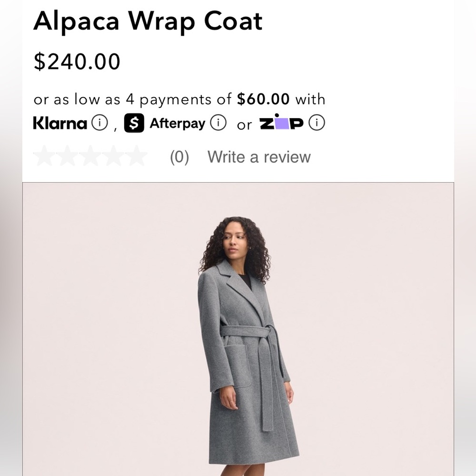Select the first rating star

(x=44, y=156)
